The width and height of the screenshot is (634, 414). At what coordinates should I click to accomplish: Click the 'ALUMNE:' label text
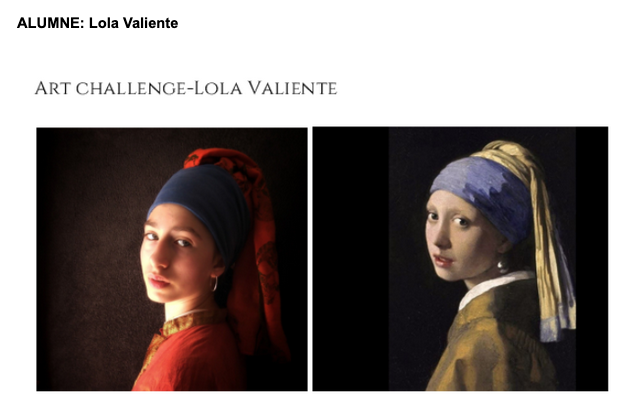[51, 23]
